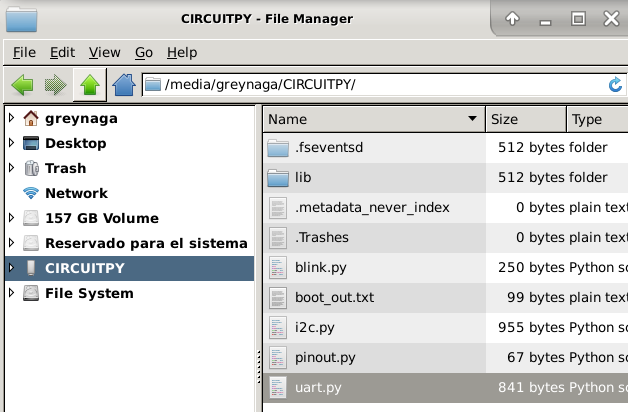Open parent folder with the up arrow
This screenshot has height=412, width=628.
coord(90,85)
